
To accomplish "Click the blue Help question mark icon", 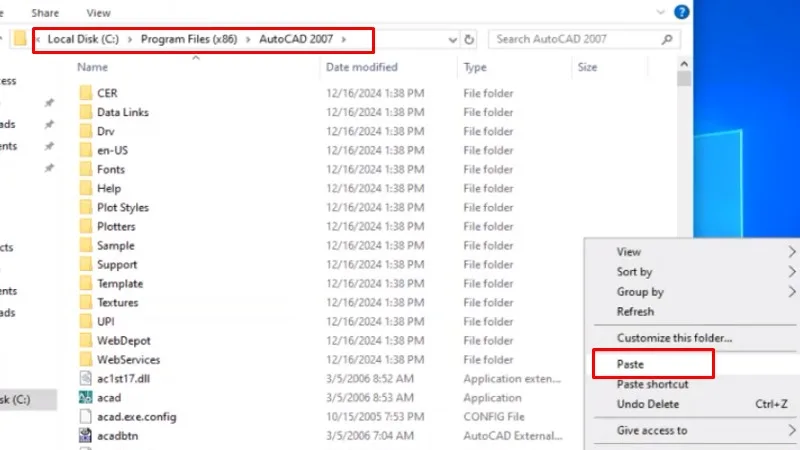I will click(x=681, y=13).
